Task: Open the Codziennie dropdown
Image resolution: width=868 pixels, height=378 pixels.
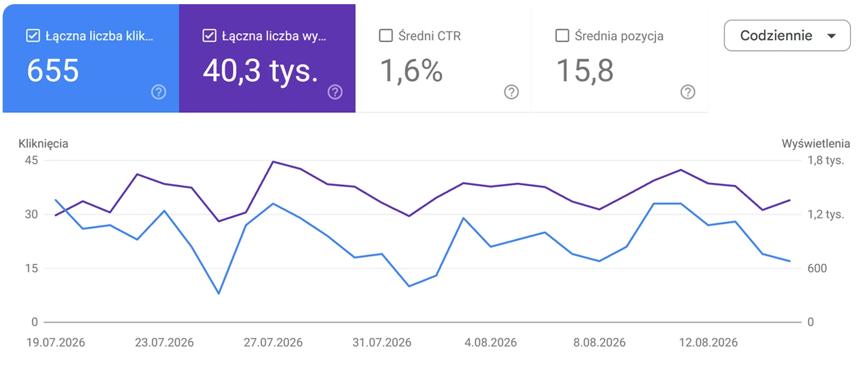Action: 787,35
